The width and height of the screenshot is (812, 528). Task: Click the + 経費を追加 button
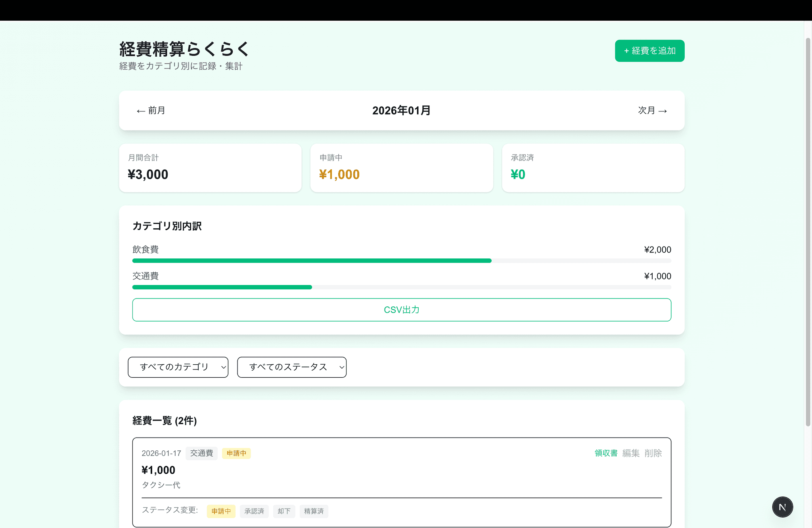[x=649, y=51]
